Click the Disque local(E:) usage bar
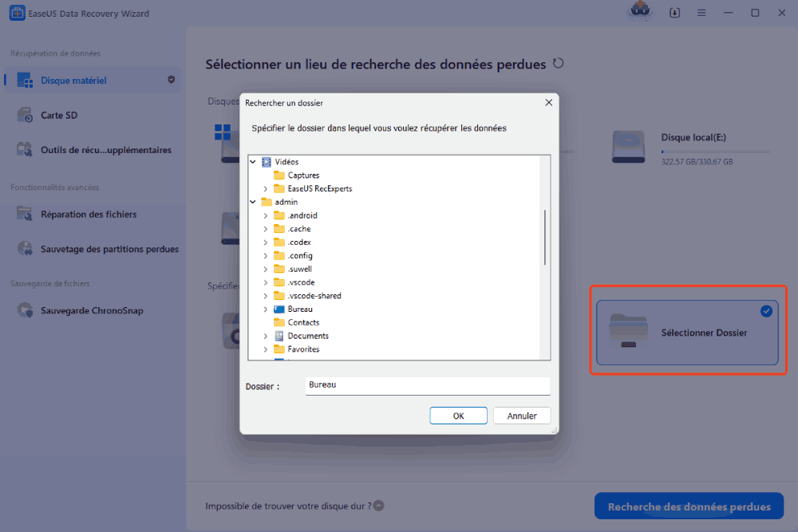 [715, 152]
